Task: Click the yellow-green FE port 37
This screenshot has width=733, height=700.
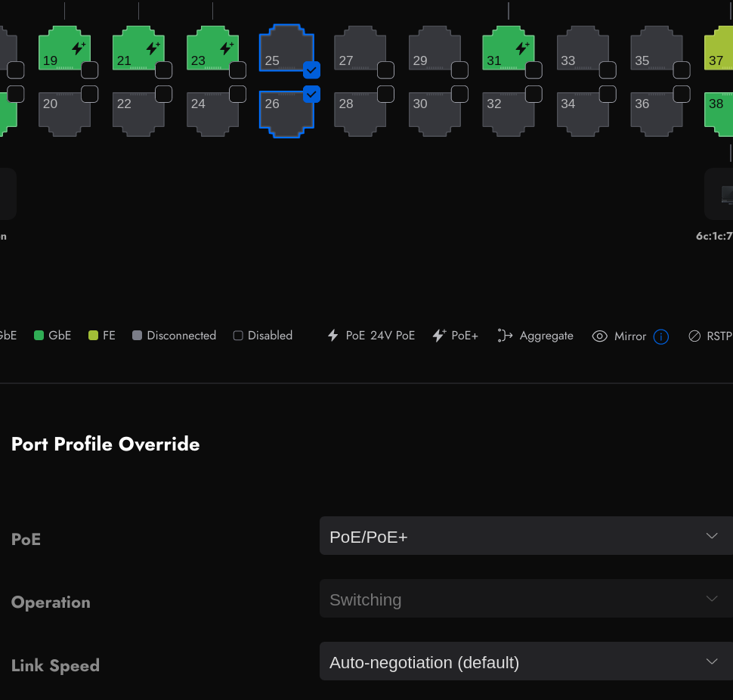Action: coord(719,49)
